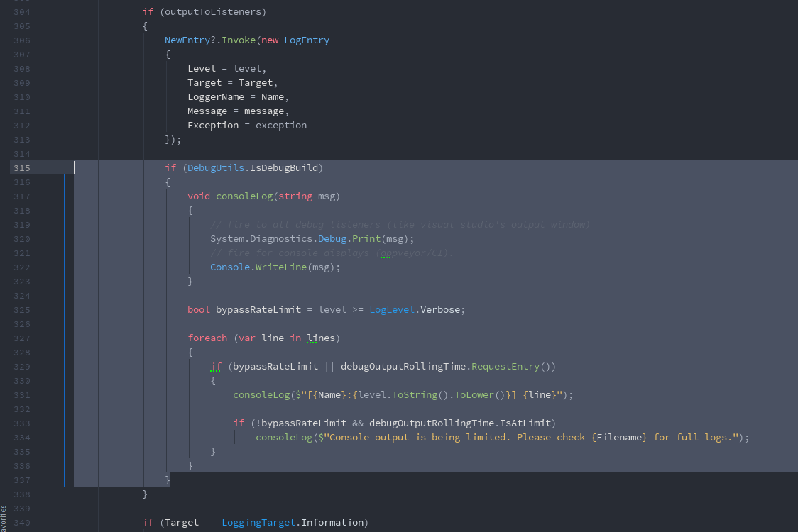Click consoleLog in the function declaration
This screenshot has width=798, height=532.
244,196
